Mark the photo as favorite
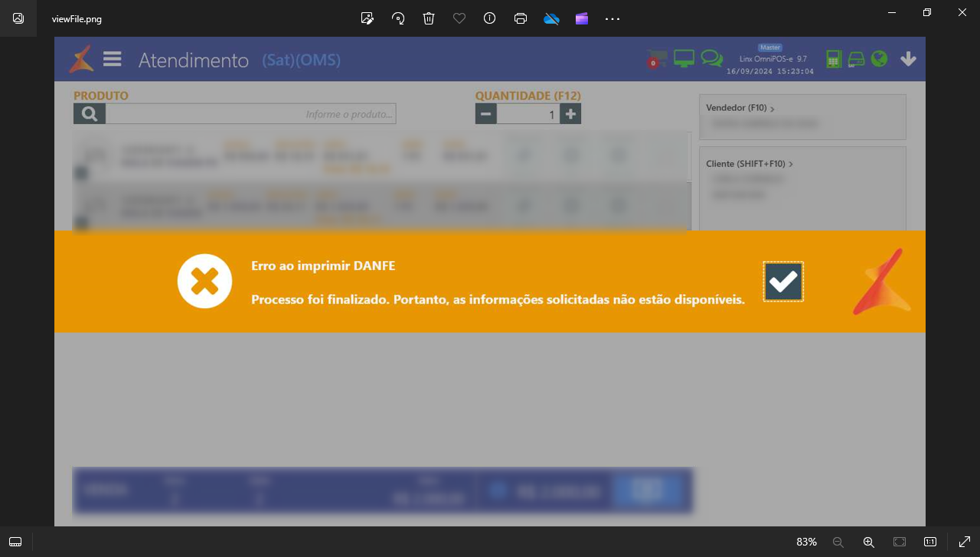Viewport: 980px width, 557px height. tap(459, 18)
